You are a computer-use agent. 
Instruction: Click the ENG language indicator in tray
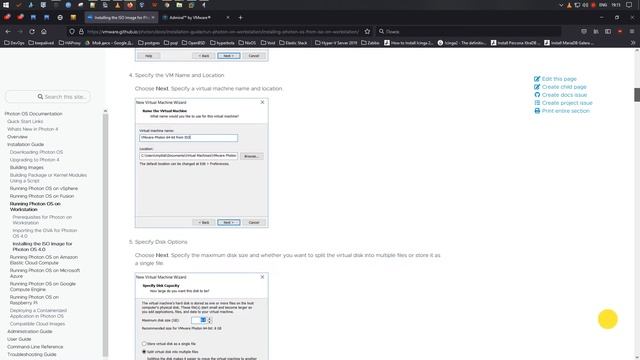(x=603, y=5)
